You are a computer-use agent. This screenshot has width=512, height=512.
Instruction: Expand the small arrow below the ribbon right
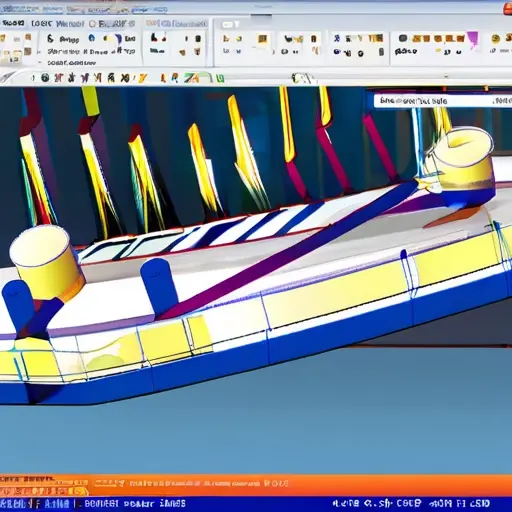pos(446,76)
